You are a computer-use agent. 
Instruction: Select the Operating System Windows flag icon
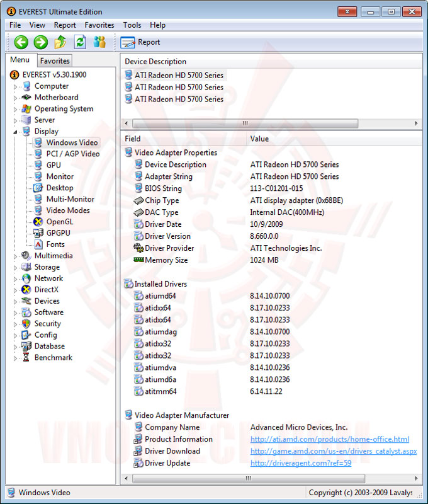coord(26,109)
